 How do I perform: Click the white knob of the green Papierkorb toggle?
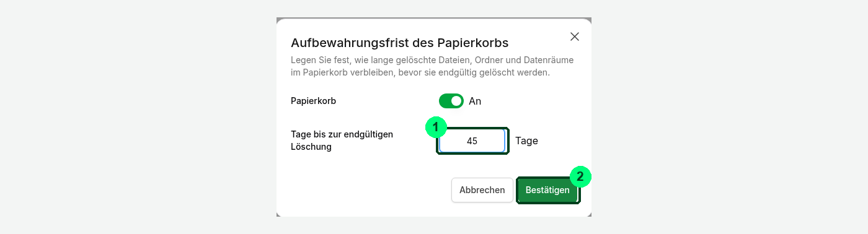(457, 101)
